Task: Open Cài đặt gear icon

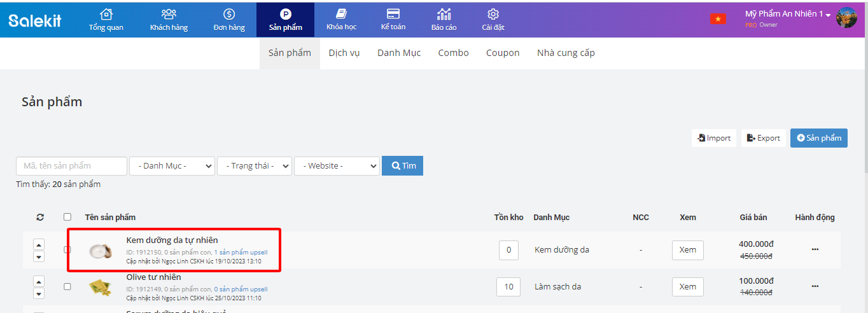Action: 493,14
